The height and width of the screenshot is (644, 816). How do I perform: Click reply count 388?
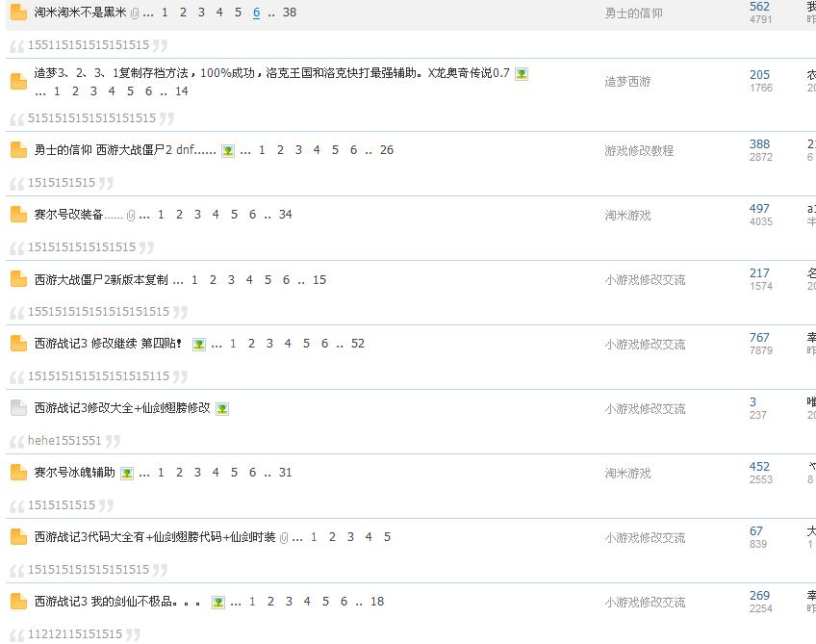[759, 144]
